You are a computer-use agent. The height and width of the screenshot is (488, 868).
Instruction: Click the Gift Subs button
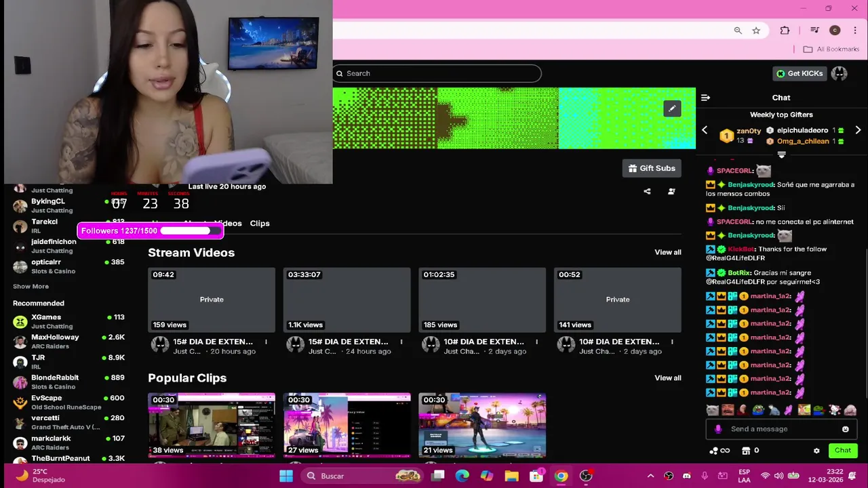pyautogui.click(x=652, y=168)
